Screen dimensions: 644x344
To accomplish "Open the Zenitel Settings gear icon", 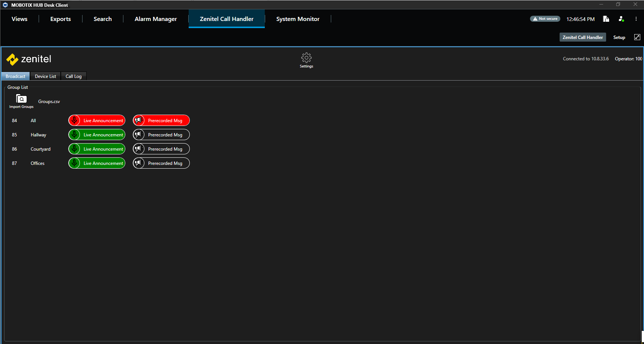I will 306,58.
